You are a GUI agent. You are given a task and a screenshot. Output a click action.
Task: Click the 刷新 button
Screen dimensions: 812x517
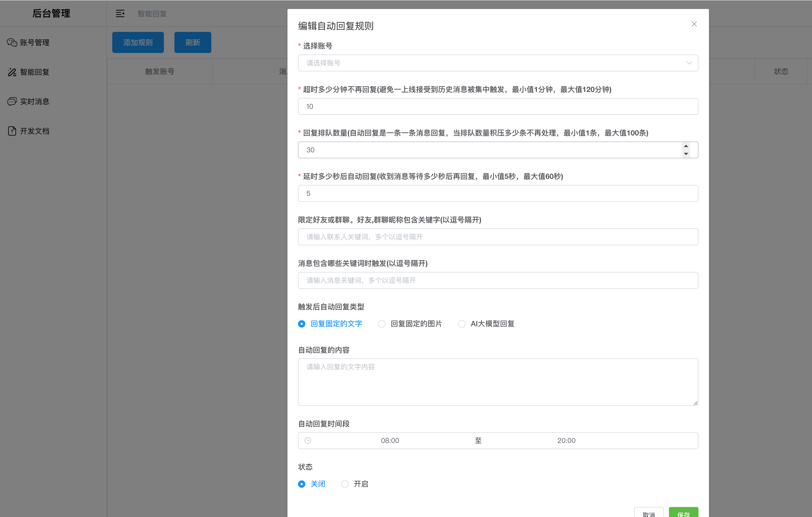click(193, 42)
